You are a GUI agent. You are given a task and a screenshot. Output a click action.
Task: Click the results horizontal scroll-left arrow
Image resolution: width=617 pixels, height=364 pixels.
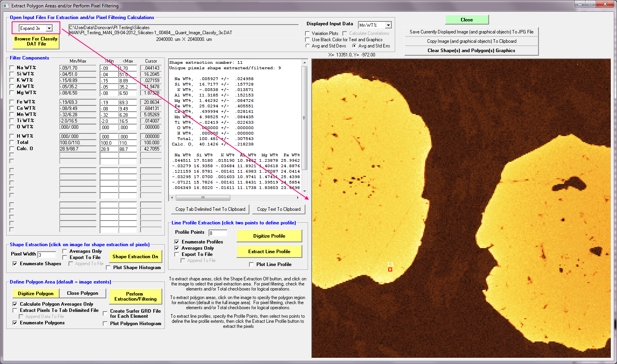pyautogui.click(x=172, y=198)
